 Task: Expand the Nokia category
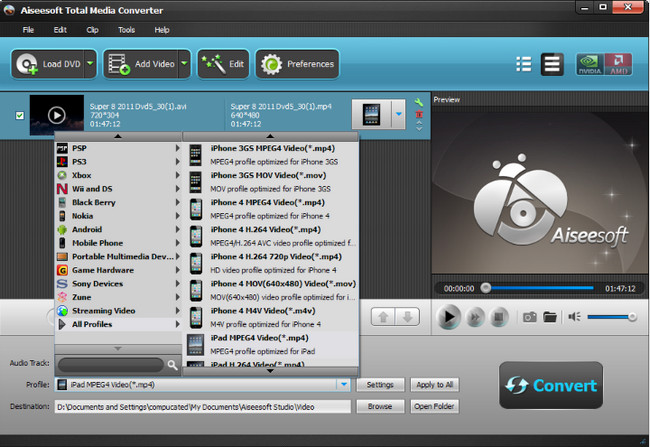click(x=119, y=216)
